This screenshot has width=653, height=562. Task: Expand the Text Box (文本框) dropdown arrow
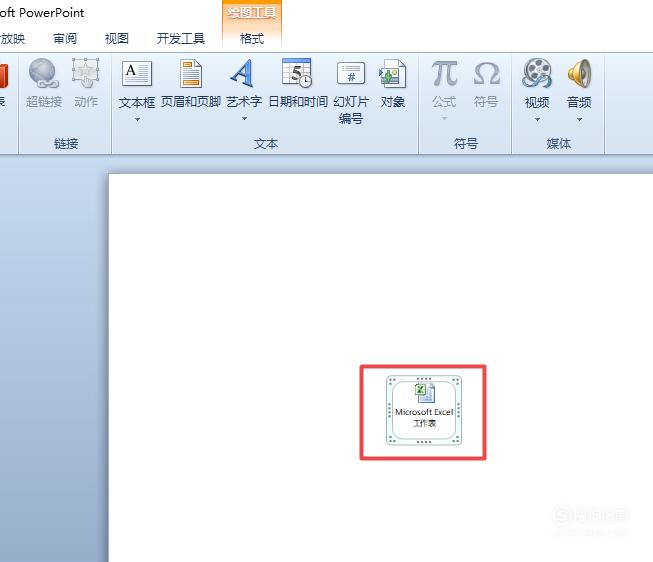pos(137,120)
